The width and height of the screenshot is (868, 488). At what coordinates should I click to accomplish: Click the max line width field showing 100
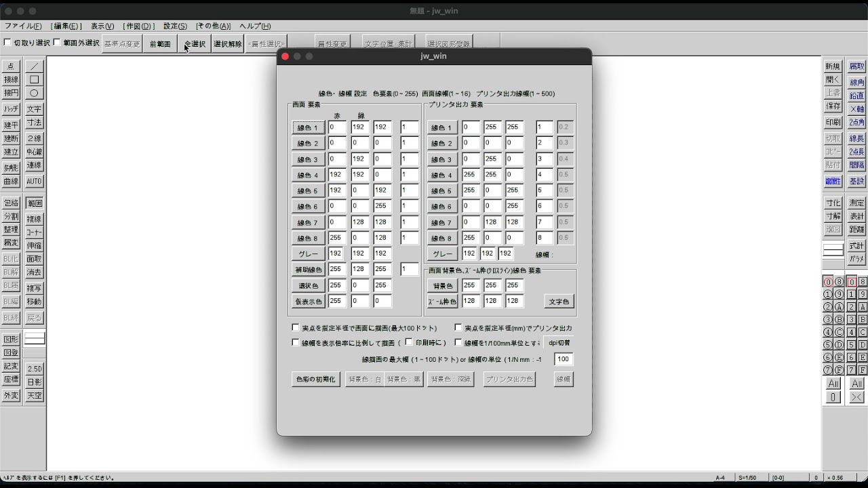[564, 359]
